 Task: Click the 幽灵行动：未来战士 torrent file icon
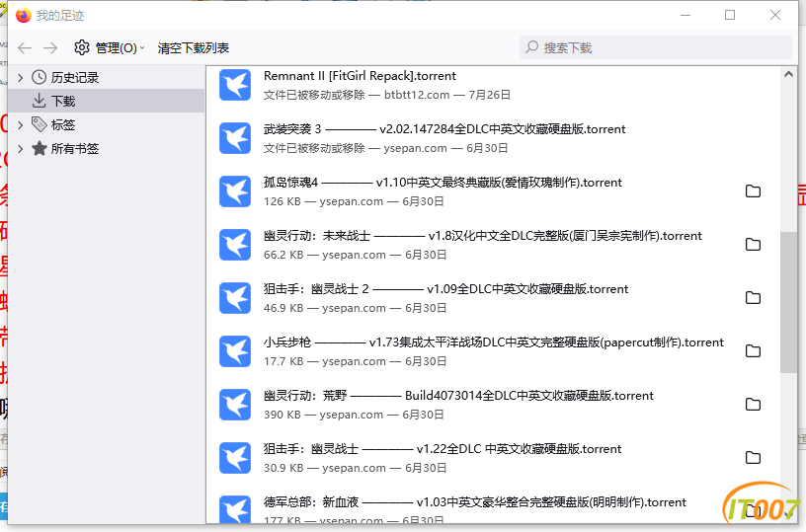235,245
